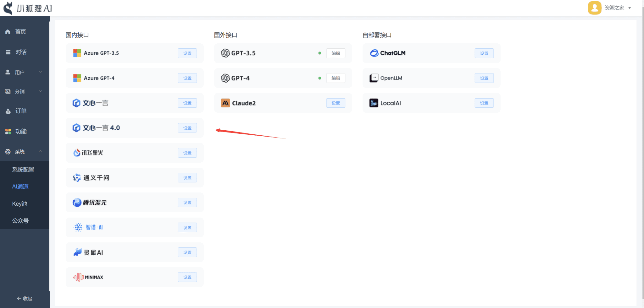644x308 pixels.
Task: Go to 系统配置 in sidebar
Action: (23, 170)
